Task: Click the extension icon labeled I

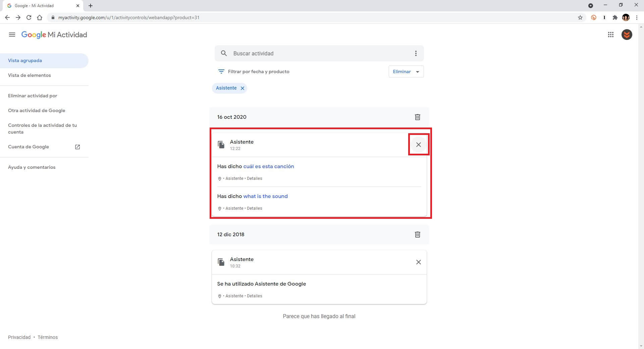Action: tap(604, 17)
